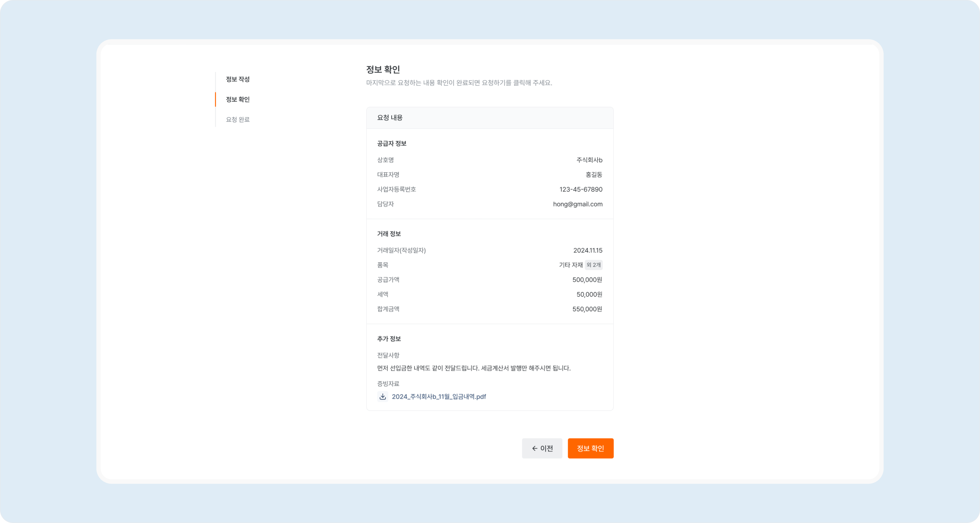Screen dimensions: 980x523
Task: Click the back arrow inside the 이전 button
Action: pos(534,448)
